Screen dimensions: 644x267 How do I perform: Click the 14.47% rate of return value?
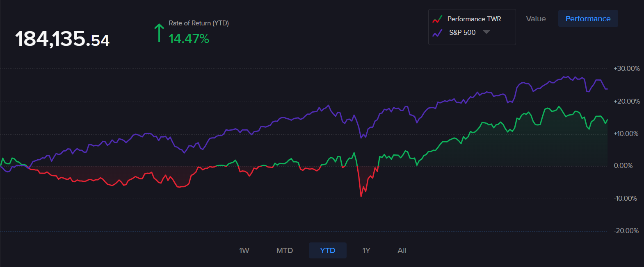coord(189,39)
